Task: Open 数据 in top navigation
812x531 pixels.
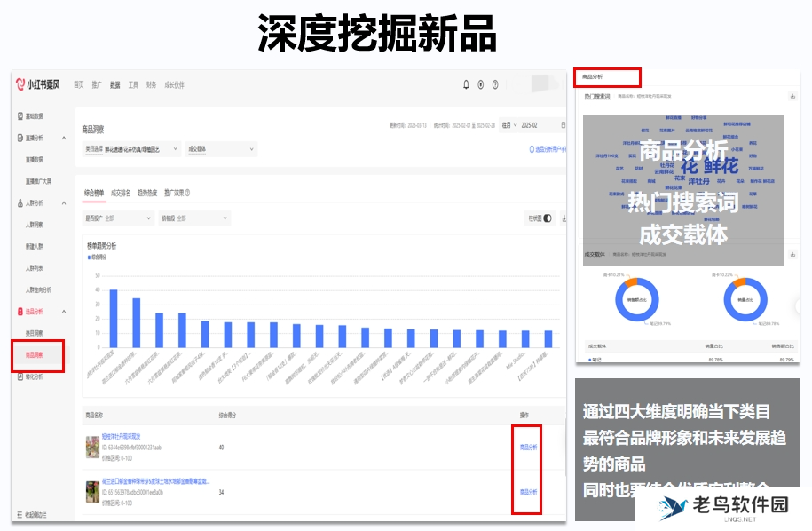Action: click(x=115, y=84)
